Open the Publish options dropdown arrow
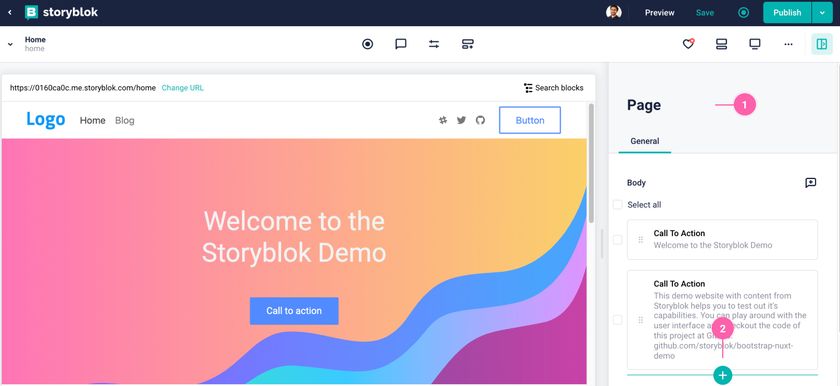Image resolution: width=840 pixels, height=386 pixels. pyautogui.click(x=822, y=13)
